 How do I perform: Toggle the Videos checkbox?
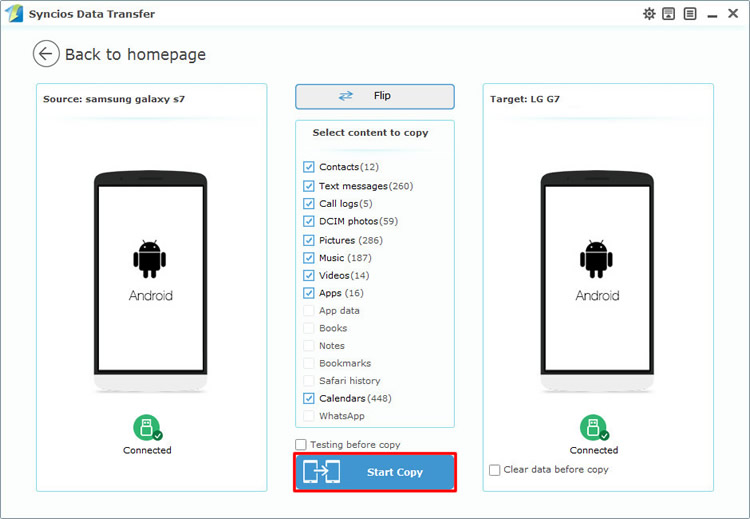(x=309, y=276)
